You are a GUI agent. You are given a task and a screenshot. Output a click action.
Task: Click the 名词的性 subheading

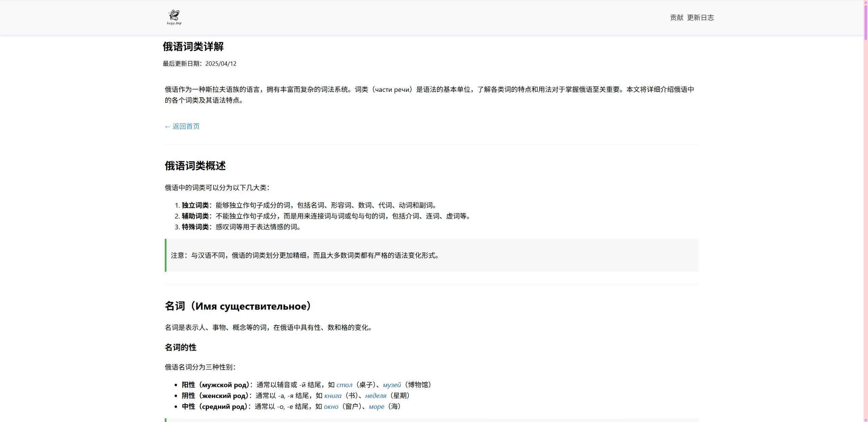pos(180,347)
